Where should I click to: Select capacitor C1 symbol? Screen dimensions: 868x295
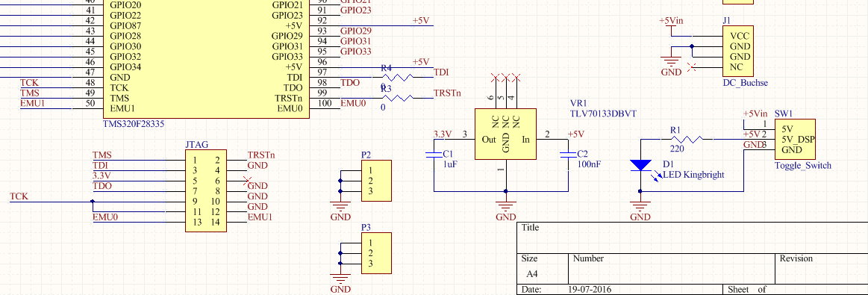(x=434, y=155)
